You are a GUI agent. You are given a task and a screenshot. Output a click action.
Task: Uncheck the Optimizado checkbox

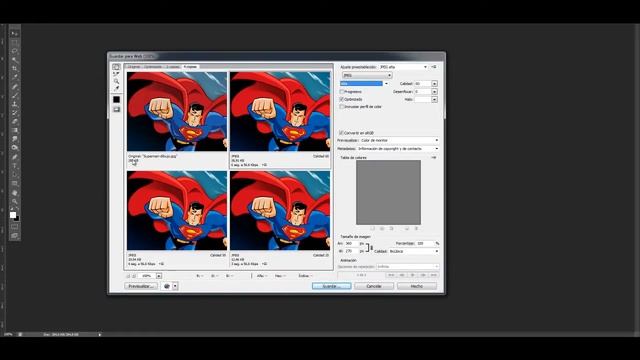pos(342,99)
